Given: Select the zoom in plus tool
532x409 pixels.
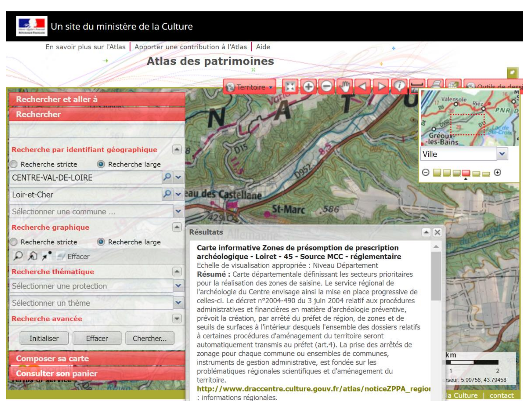Looking at the screenshot, I should click(308, 87).
